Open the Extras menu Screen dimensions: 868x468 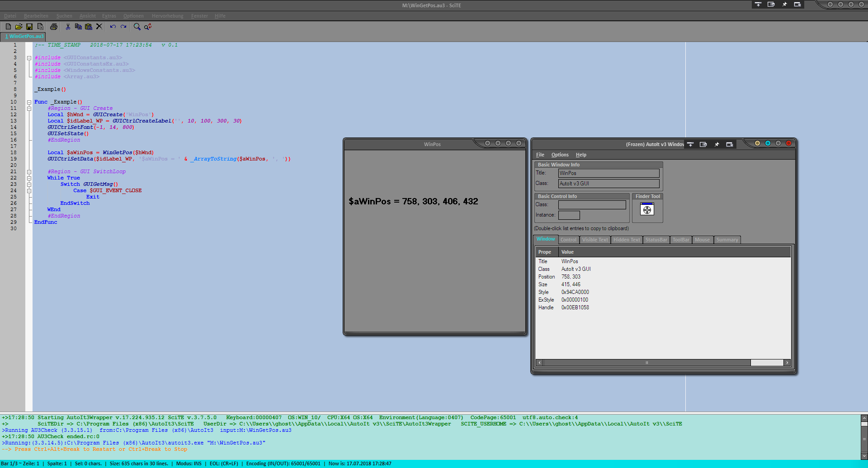[x=109, y=16]
